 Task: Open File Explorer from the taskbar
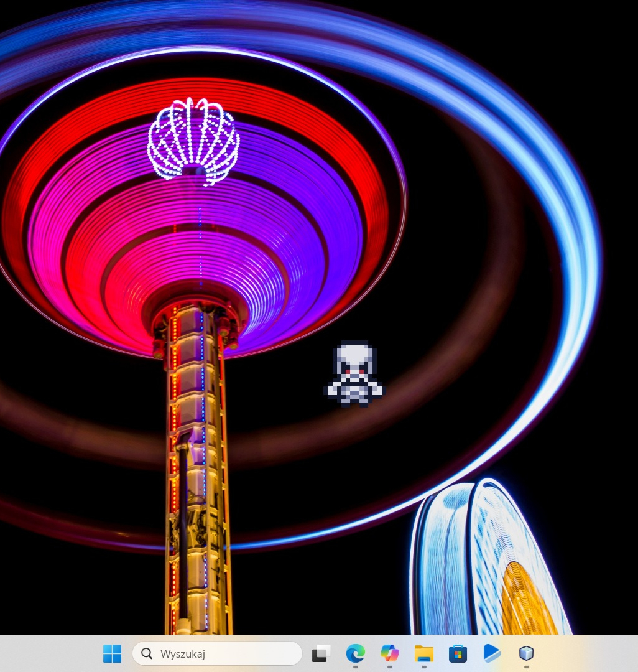coord(424,653)
